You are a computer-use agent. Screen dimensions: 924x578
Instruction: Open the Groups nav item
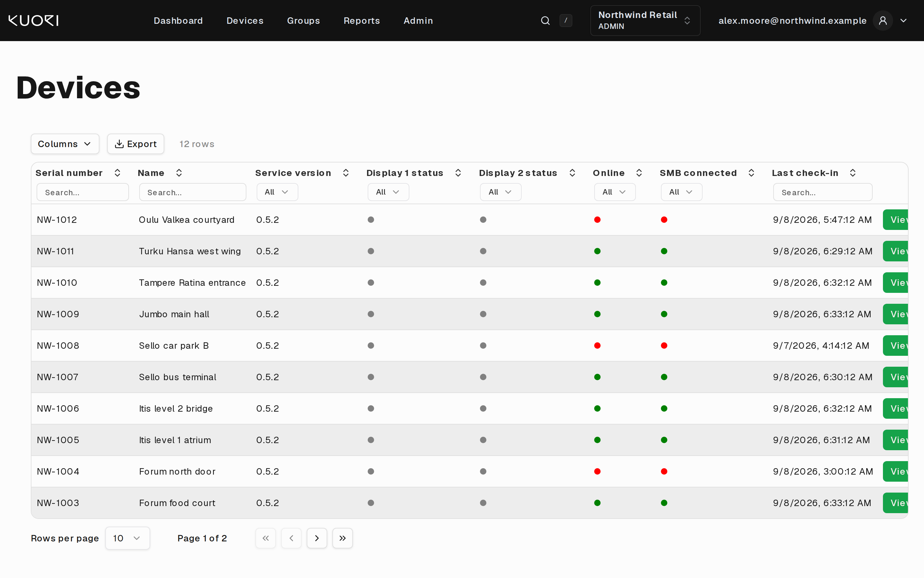click(x=304, y=21)
